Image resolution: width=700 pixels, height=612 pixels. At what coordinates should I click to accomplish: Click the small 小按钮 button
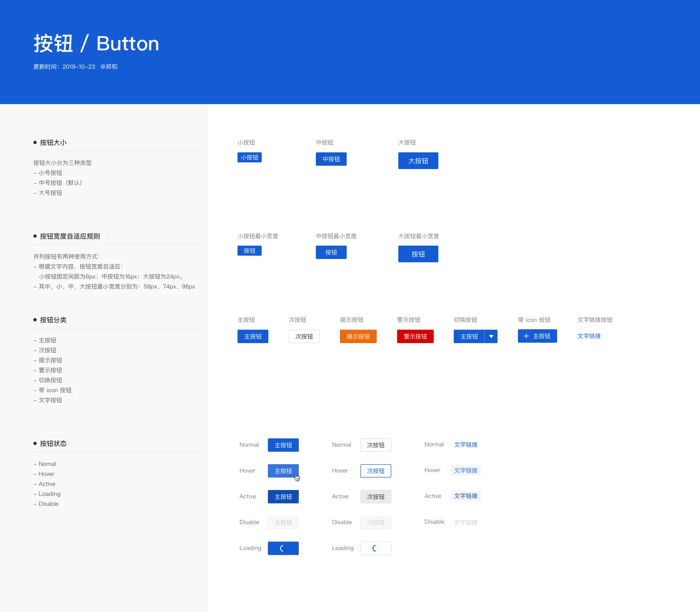point(249,157)
